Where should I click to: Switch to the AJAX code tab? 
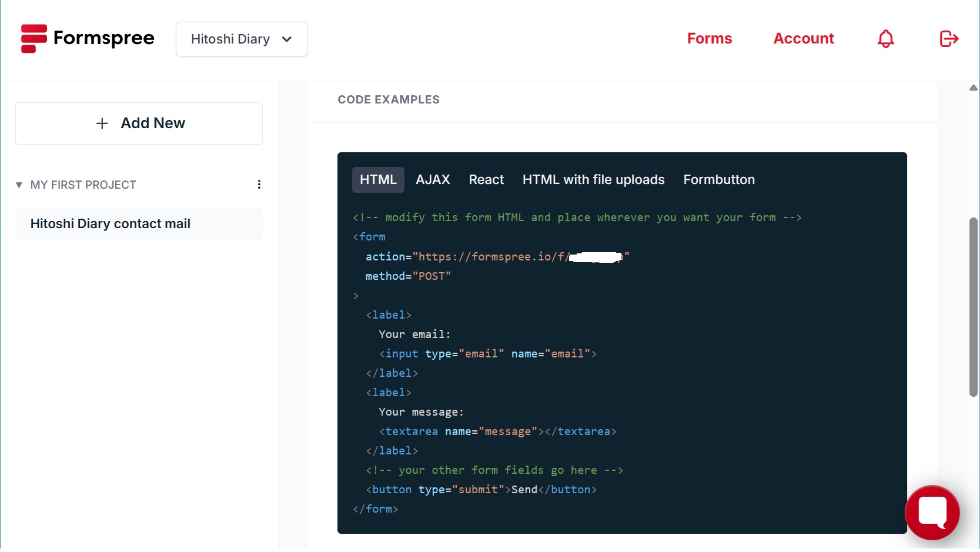click(433, 180)
